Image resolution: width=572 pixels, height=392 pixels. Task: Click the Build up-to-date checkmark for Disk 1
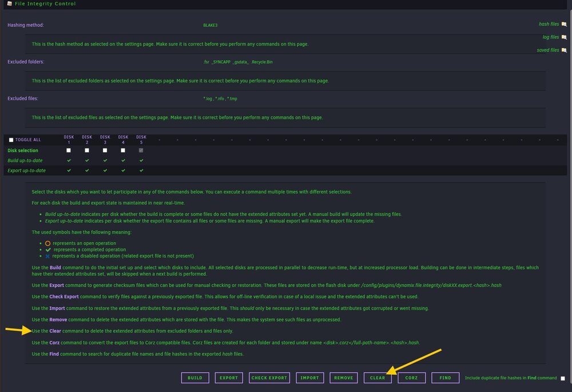tap(69, 161)
